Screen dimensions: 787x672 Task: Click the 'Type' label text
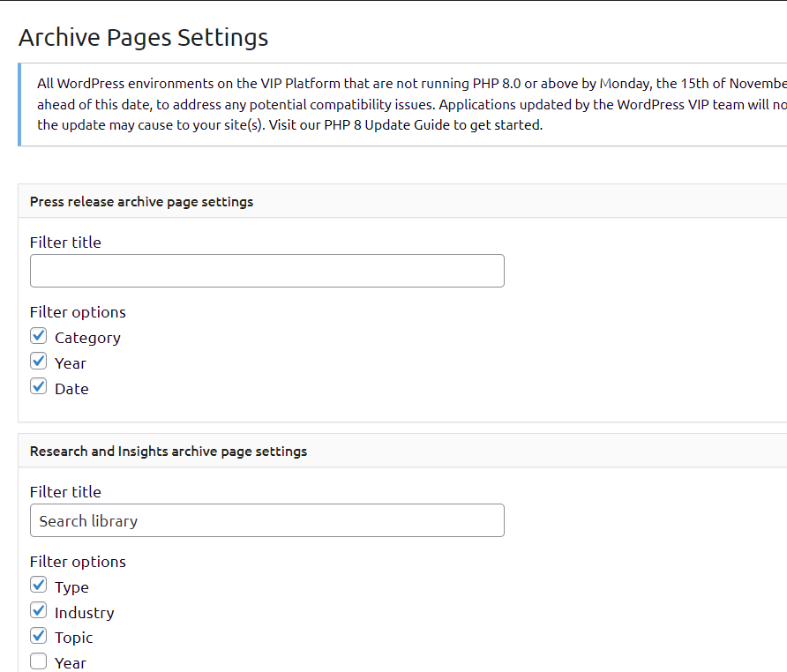(x=71, y=587)
